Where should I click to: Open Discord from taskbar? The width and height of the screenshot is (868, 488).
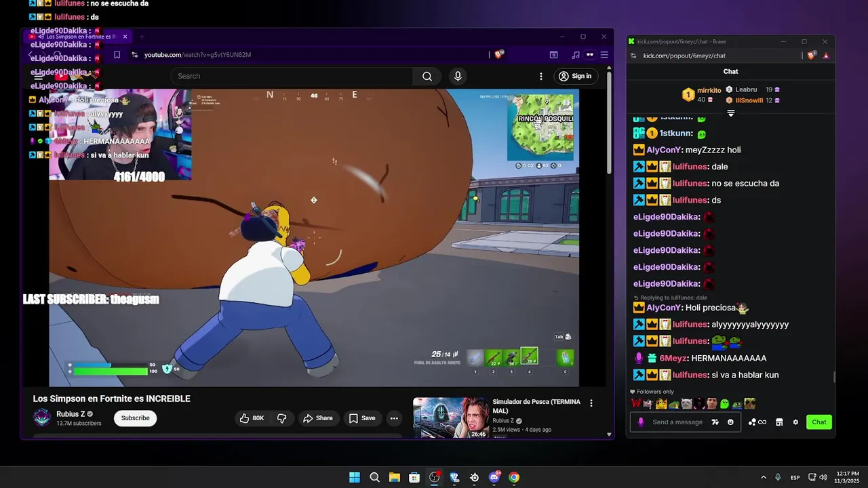tap(494, 477)
